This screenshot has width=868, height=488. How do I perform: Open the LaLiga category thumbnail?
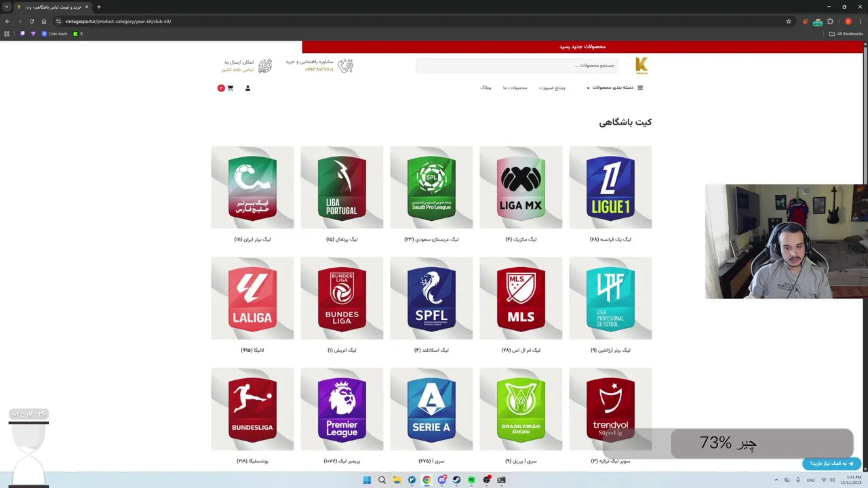tap(252, 298)
